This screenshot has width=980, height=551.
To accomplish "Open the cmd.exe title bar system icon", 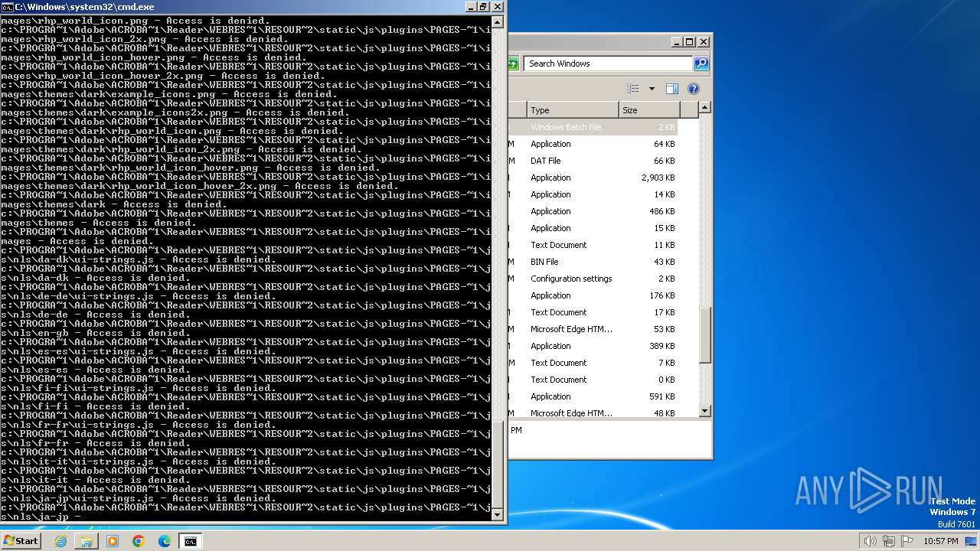I will click(x=7, y=7).
